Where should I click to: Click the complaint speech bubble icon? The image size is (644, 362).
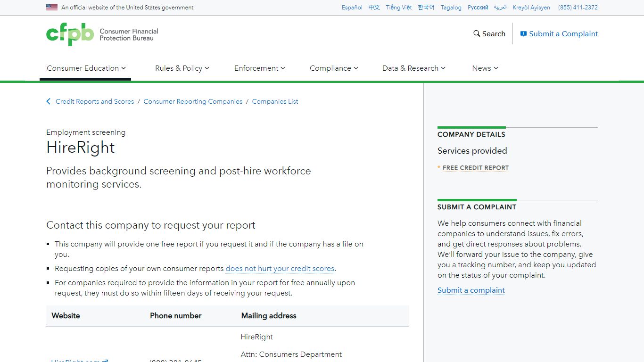[523, 34]
